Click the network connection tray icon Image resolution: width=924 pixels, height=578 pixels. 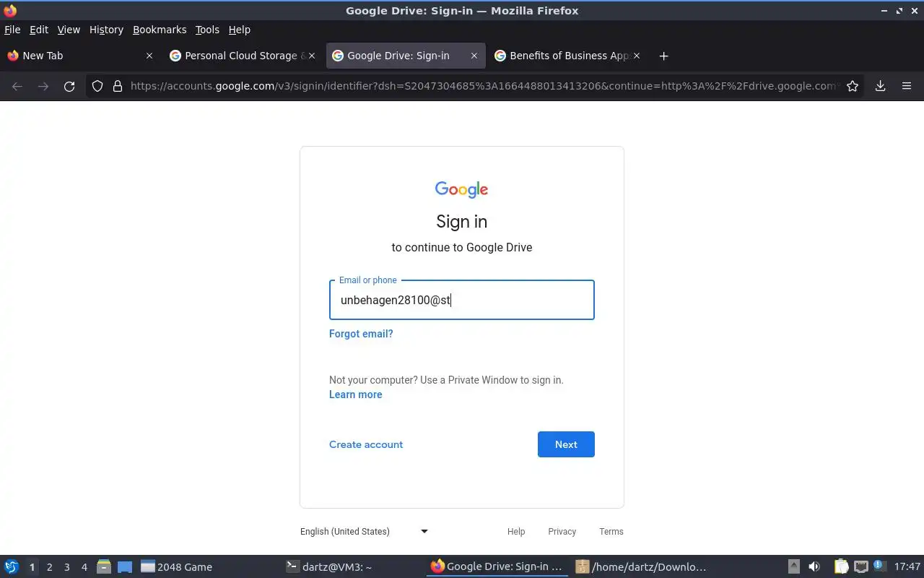860,567
